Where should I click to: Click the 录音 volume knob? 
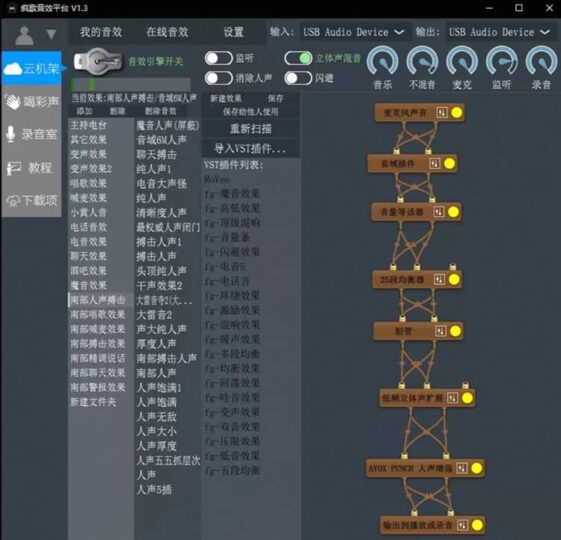(x=541, y=60)
